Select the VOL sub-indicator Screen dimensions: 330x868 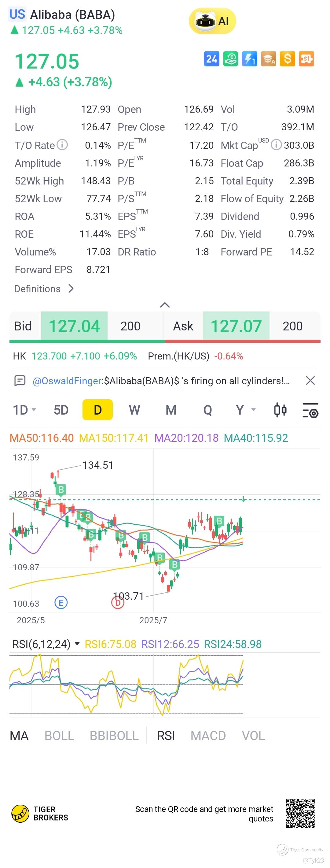click(253, 736)
